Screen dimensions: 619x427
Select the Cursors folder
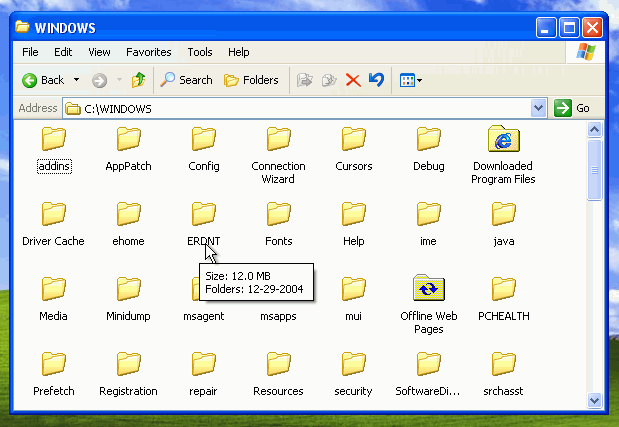(354, 150)
